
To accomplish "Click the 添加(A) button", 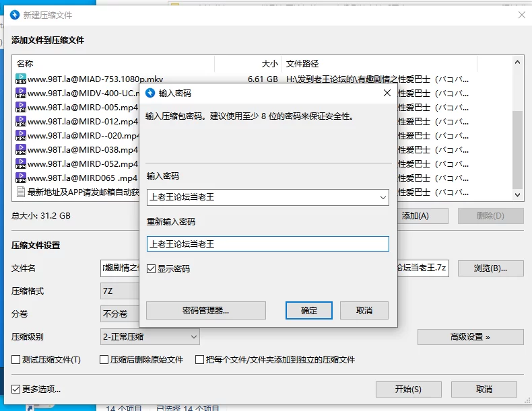I will (423, 216).
